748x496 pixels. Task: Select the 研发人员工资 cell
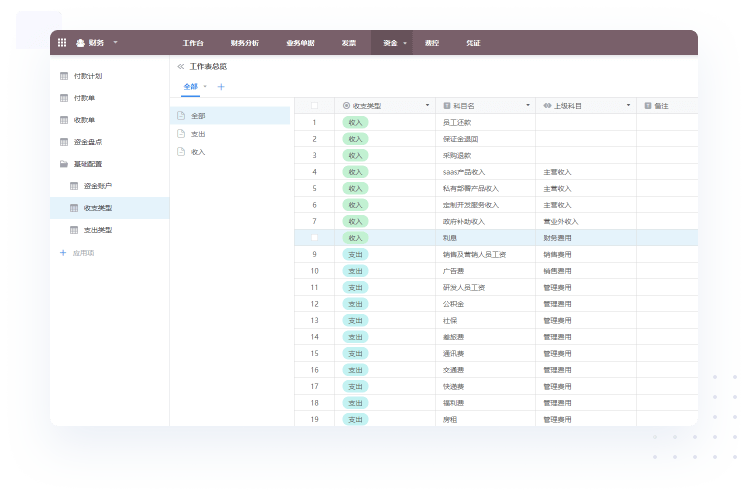(x=486, y=288)
